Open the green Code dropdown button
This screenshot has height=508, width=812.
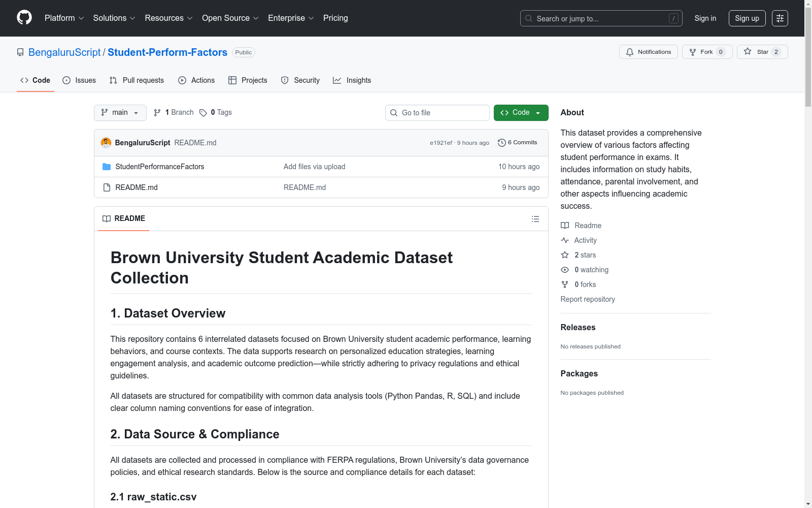coord(521,113)
